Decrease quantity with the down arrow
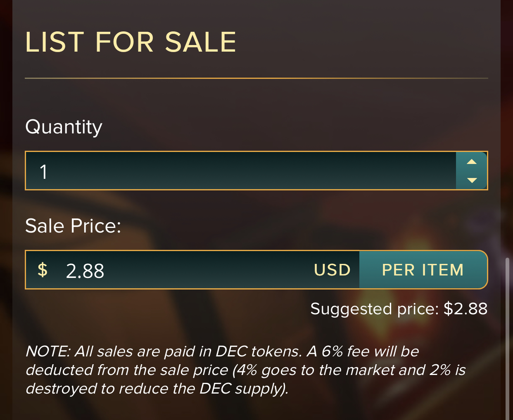Image resolution: width=513 pixels, height=420 pixels. [472, 180]
